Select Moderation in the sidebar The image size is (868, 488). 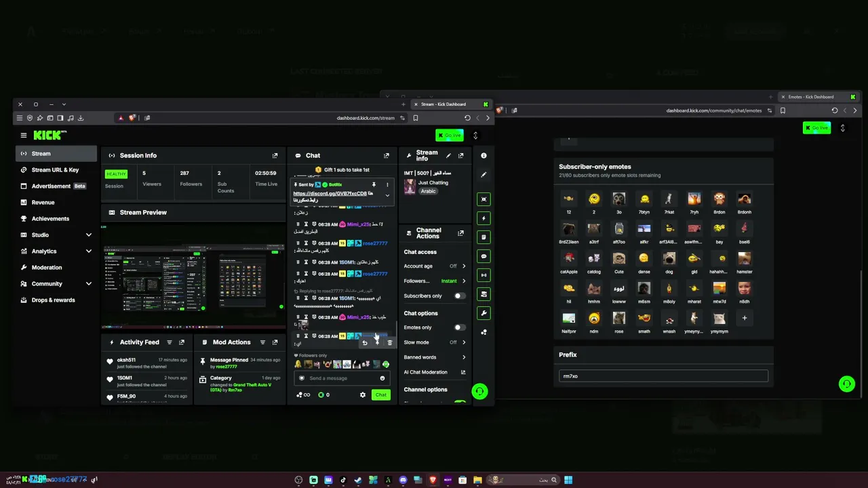click(56, 268)
